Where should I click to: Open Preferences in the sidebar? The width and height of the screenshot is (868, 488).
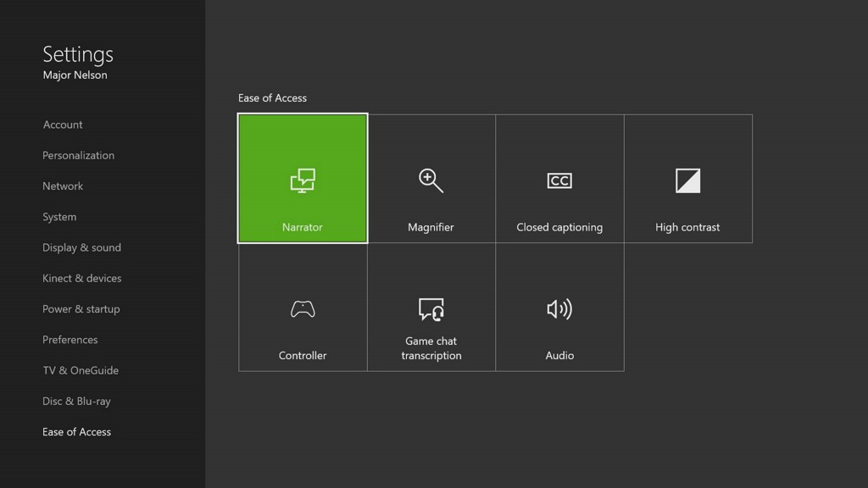(x=70, y=340)
